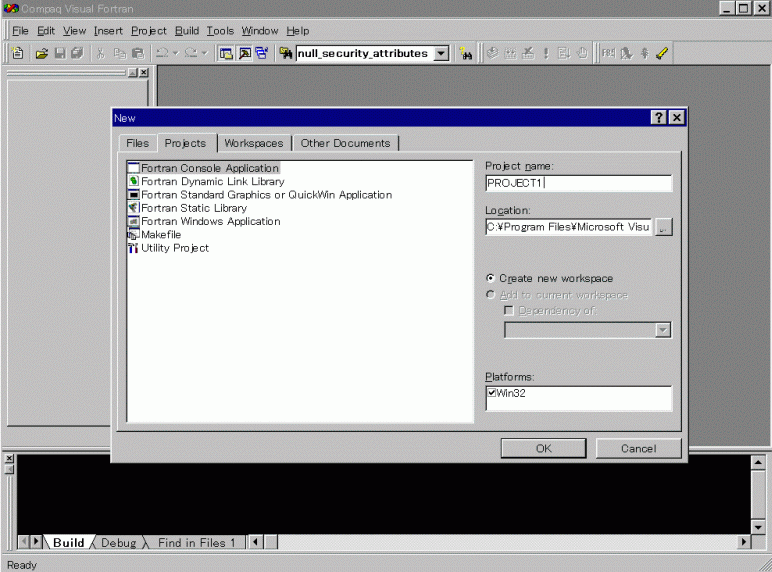Select Fortran Console Application
The height and width of the screenshot is (572, 772).
pos(210,168)
